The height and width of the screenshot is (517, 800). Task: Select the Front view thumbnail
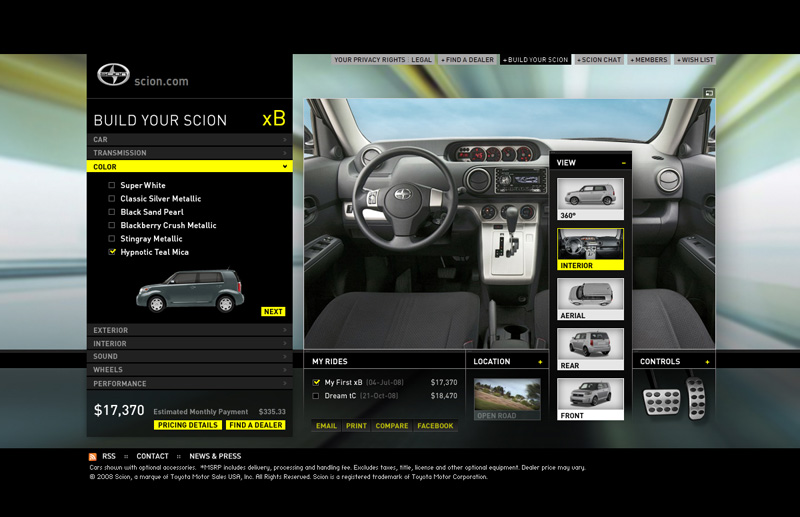(x=590, y=399)
